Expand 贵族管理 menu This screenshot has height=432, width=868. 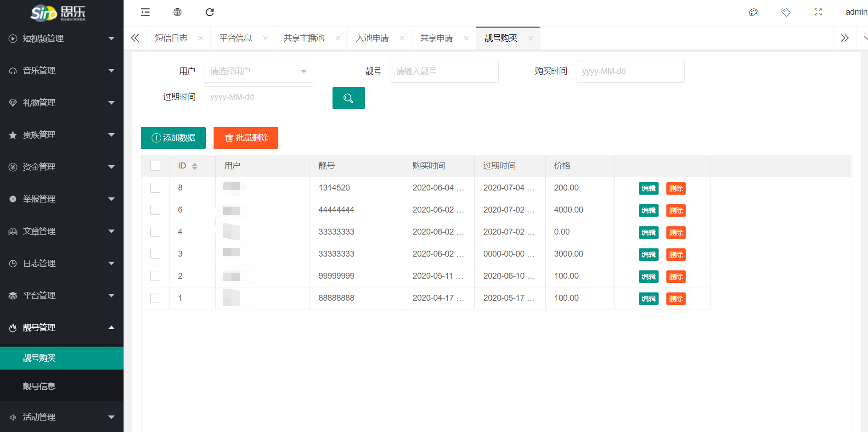pyautogui.click(x=62, y=135)
